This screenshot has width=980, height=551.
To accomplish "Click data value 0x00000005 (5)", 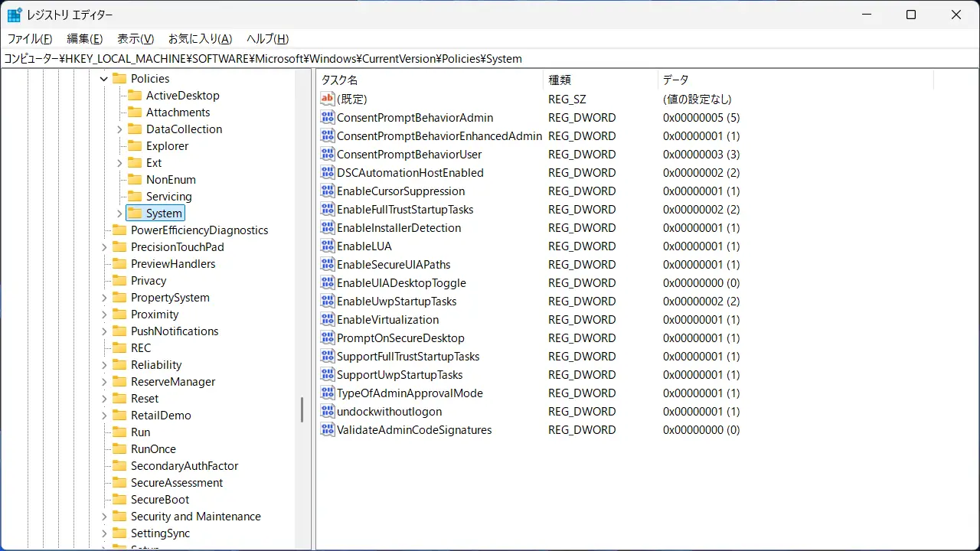I will point(701,118).
